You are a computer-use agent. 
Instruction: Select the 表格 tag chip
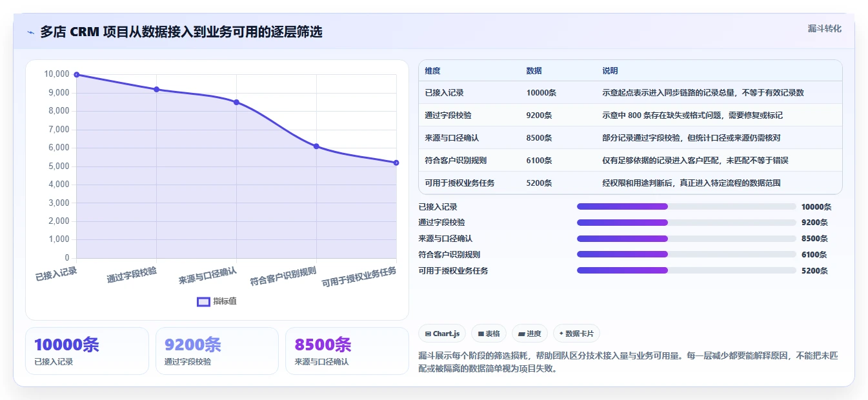click(489, 334)
